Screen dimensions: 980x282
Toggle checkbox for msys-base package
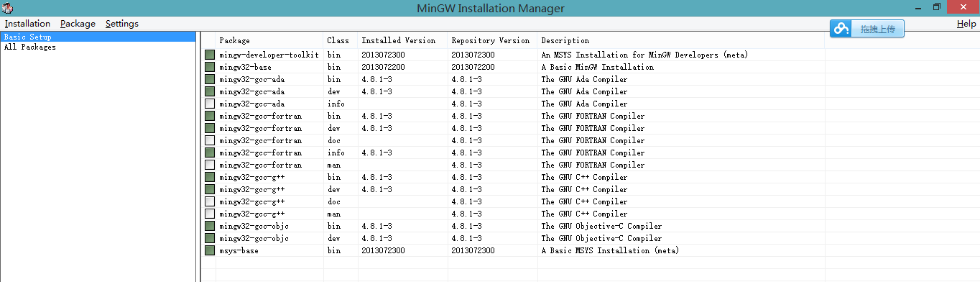coord(209,250)
